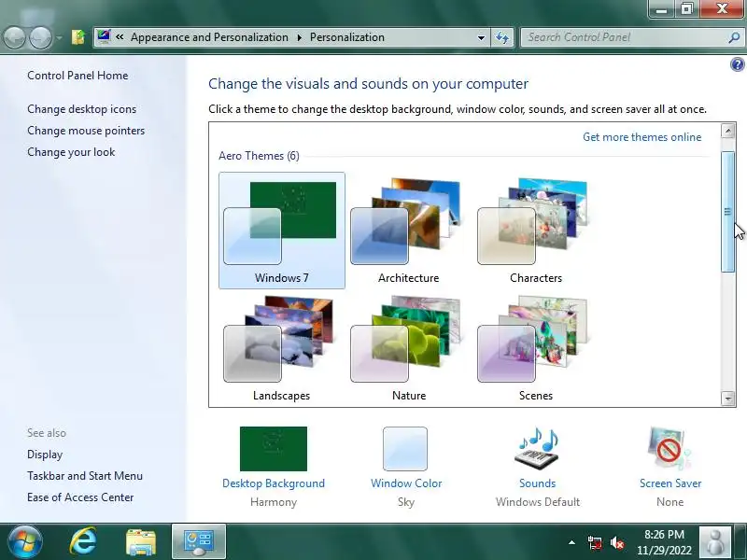Viewport: 747px width, 560px height.
Task: Select the Windows 7 theme
Action: click(282, 231)
